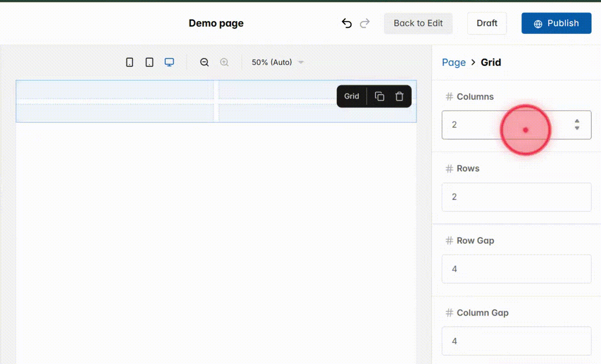
Task: Select the desktop preview icon
Action: 169,62
